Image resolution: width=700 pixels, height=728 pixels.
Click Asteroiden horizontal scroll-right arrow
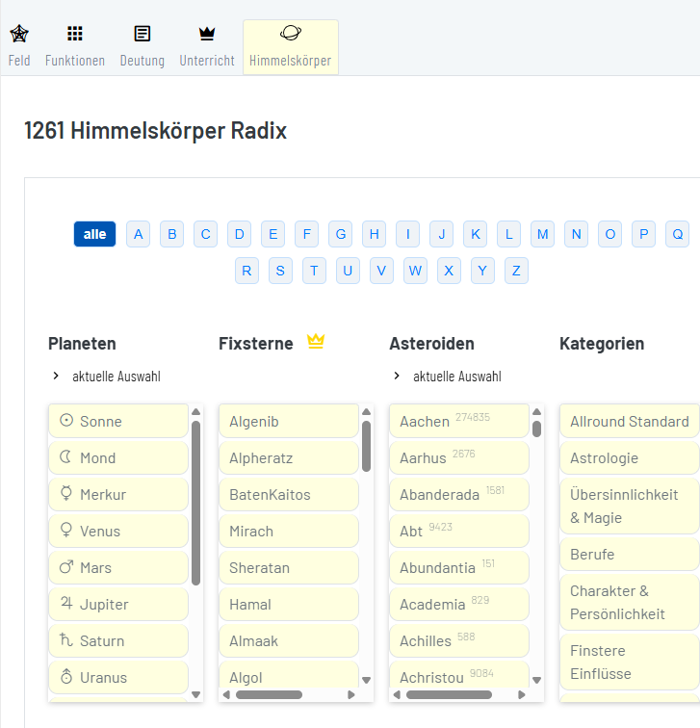tap(522, 694)
